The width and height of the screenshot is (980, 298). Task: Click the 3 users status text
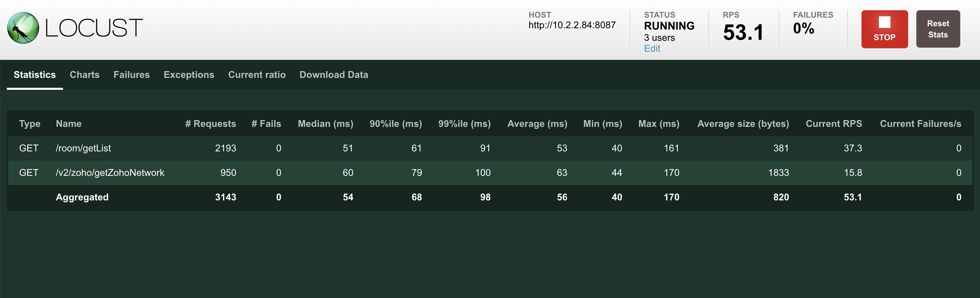(659, 38)
